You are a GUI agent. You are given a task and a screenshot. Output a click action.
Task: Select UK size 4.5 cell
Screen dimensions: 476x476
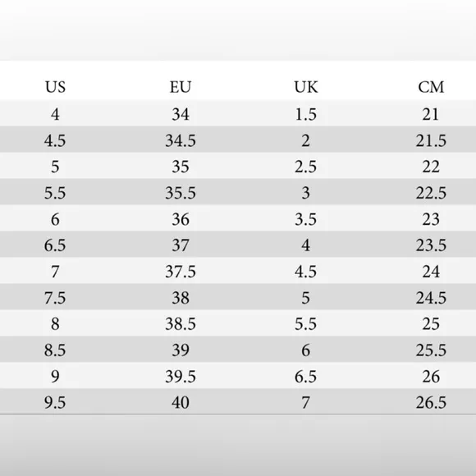click(305, 272)
